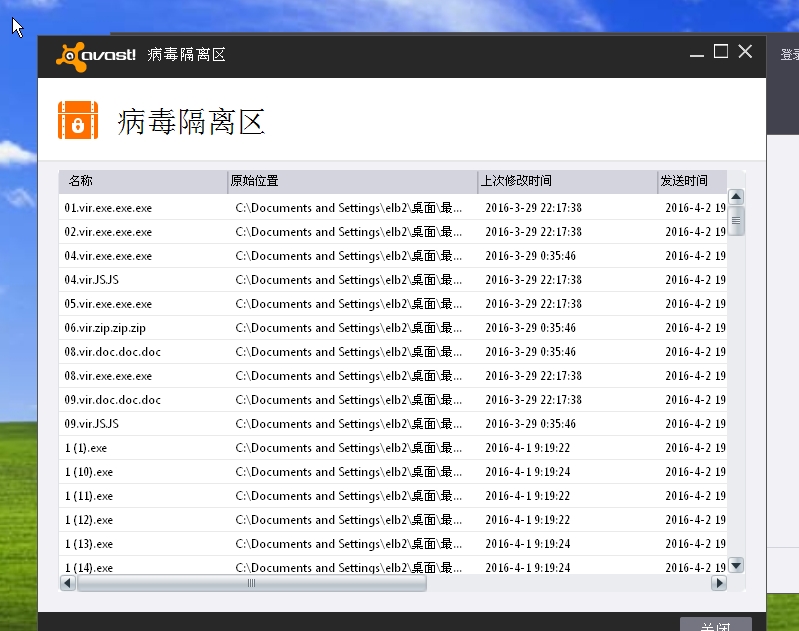The height and width of the screenshot is (631, 799).
Task: Click the horizontal scrollbar left arrow
Action: coord(68,583)
